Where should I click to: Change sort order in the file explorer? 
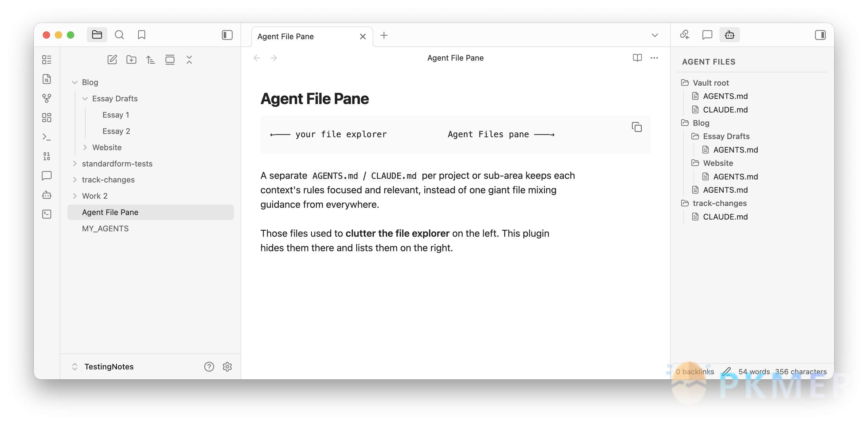(150, 60)
